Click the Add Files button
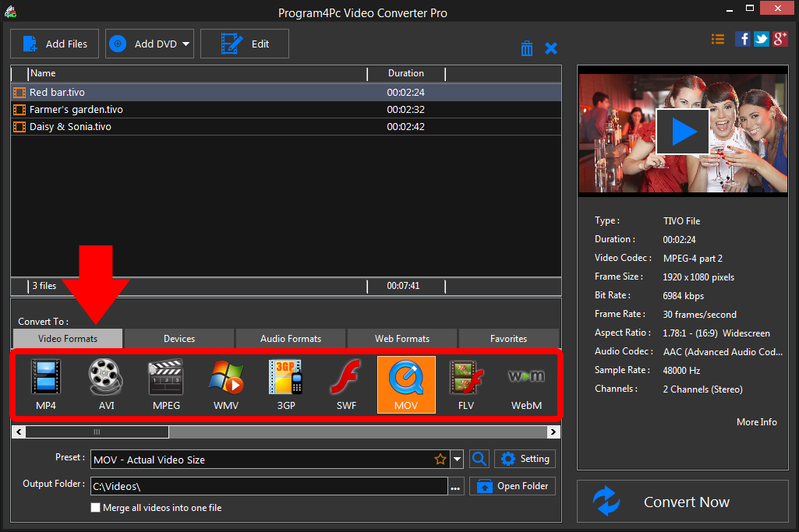This screenshot has width=799, height=532. click(x=55, y=44)
